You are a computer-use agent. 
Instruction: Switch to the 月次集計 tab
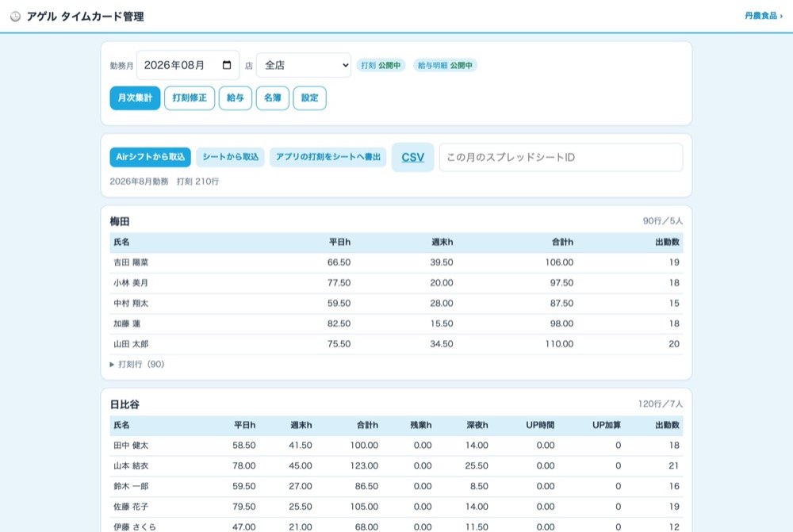(135, 98)
